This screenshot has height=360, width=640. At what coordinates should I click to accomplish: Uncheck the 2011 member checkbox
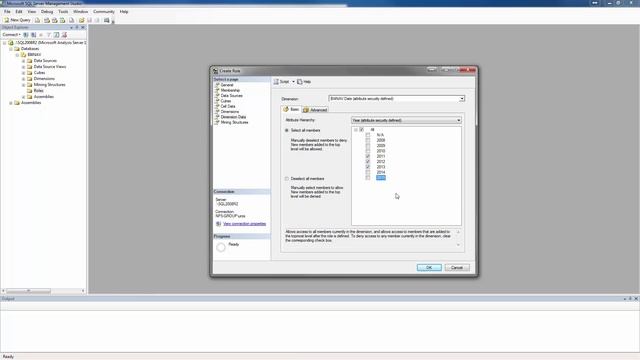(368, 156)
